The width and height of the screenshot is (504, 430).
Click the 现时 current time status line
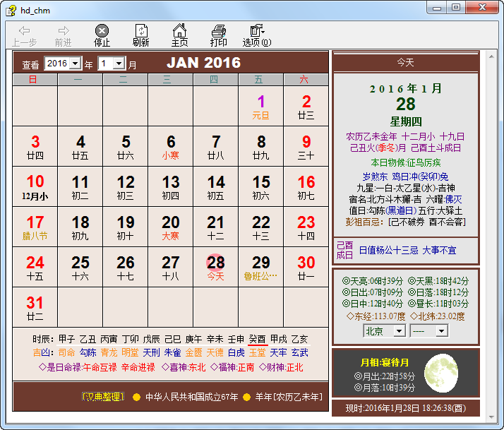(406, 408)
